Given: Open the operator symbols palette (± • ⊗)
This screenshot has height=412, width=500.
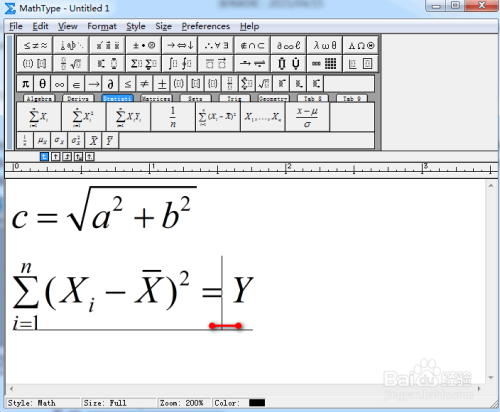Looking at the screenshot, I should pyautogui.click(x=144, y=45).
